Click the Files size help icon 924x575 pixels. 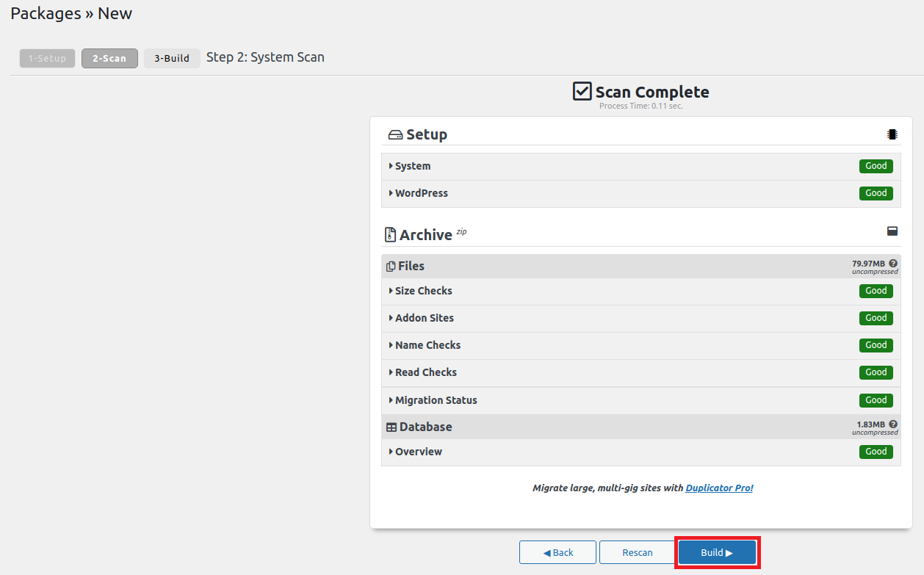893,263
